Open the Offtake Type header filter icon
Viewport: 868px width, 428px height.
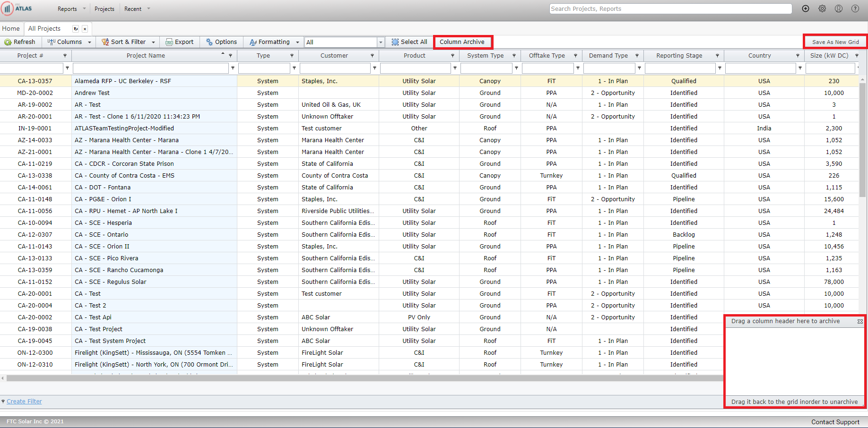575,56
